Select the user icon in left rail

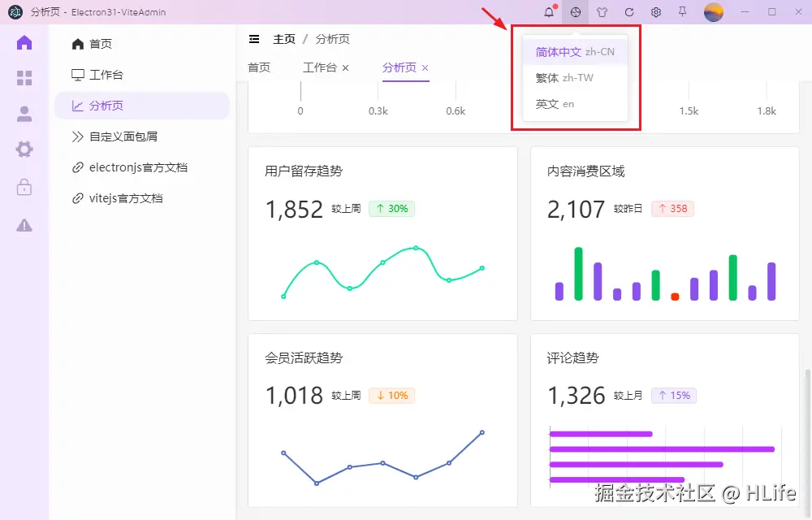24,114
